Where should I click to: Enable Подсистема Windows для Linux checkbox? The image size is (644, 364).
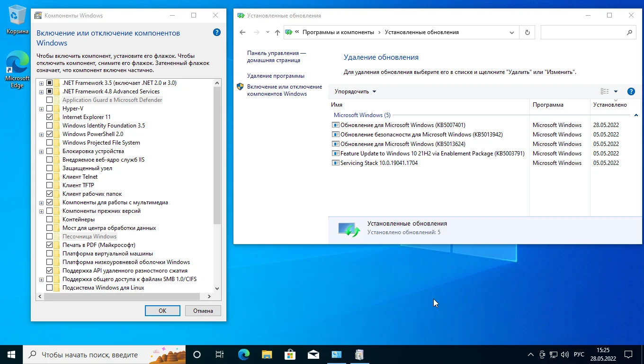tap(50, 288)
